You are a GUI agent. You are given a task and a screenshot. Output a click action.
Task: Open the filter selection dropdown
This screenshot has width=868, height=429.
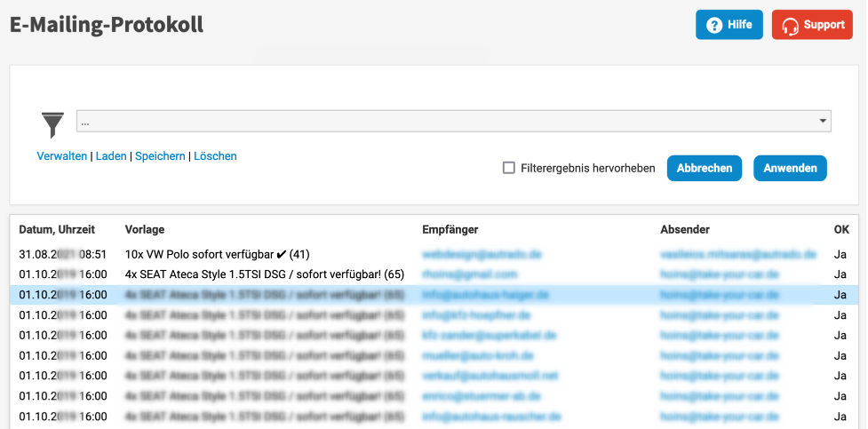point(453,122)
